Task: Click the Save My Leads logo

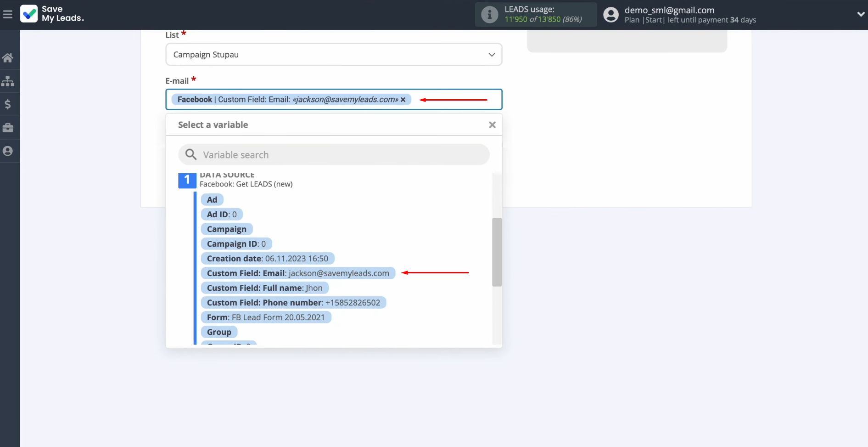Action: point(52,14)
